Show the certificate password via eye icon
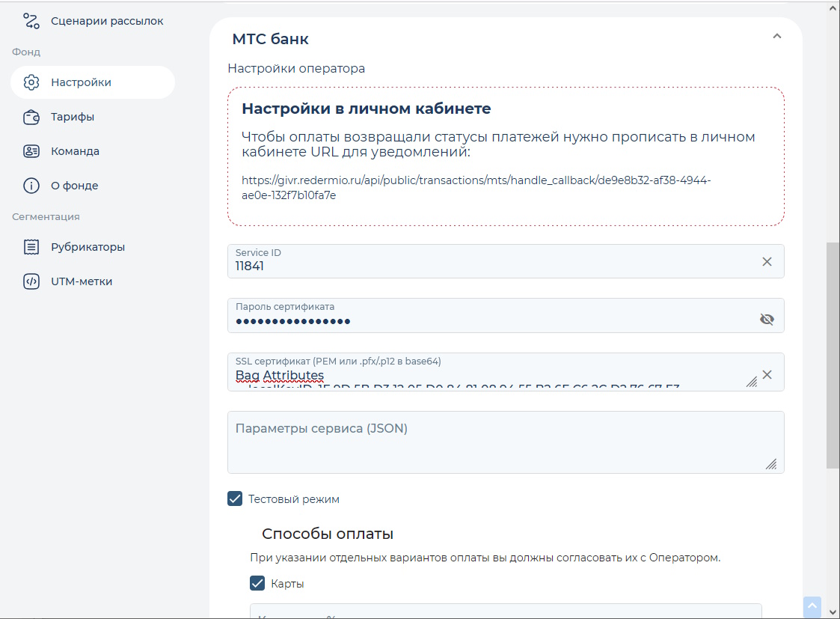This screenshot has width=840, height=619. click(x=767, y=320)
